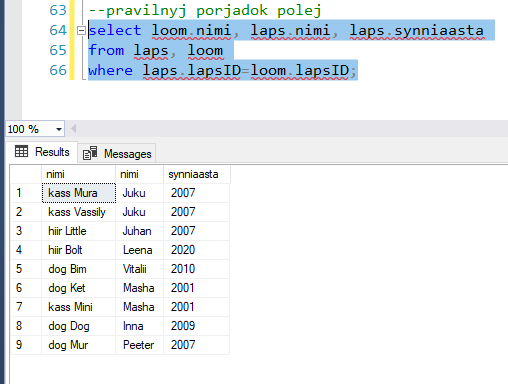The height and width of the screenshot is (384, 508).
Task: Click the left scroll arrow of editor
Action: point(74,129)
